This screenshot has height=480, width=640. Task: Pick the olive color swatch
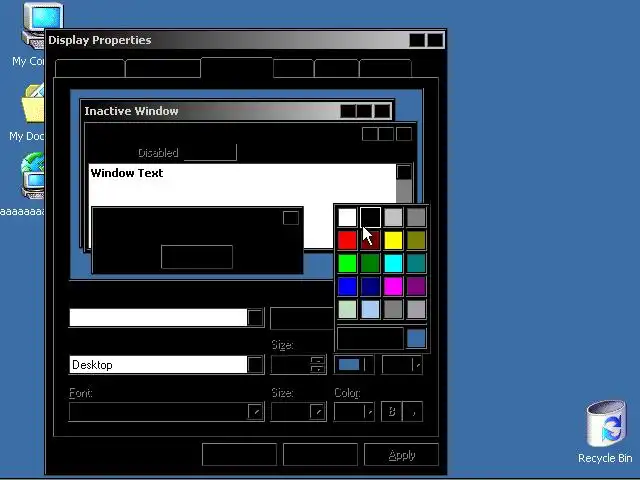(416, 240)
